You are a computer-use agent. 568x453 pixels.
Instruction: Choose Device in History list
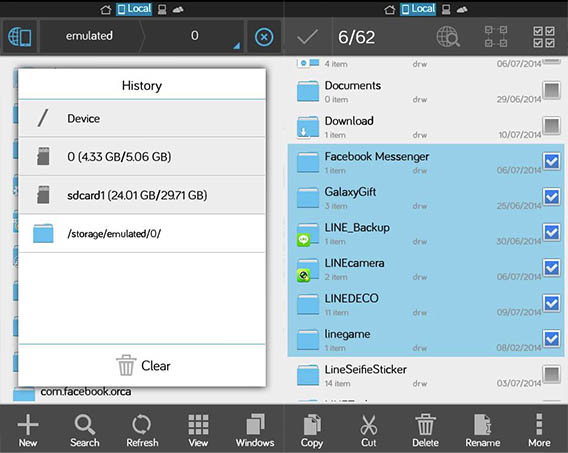(x=142, y=118)
